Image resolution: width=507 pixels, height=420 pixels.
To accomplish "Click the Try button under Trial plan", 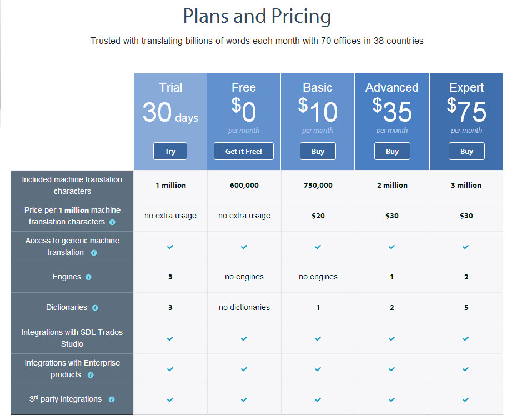I will (x=170, y=151).
